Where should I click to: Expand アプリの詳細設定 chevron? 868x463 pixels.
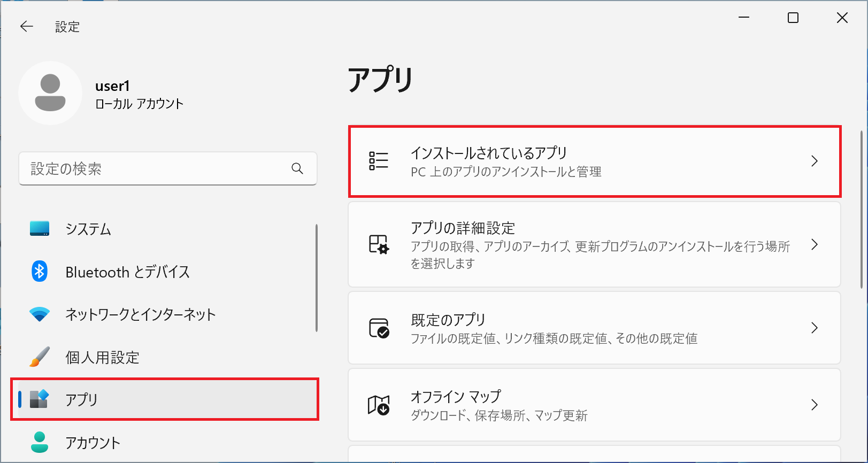pyautogui.click(x=815, y=244)
